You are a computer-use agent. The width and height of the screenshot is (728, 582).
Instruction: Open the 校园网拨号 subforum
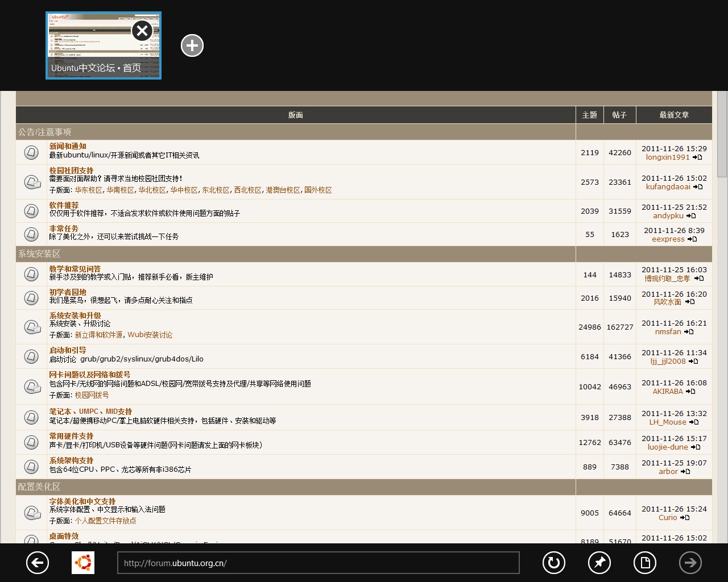click(x=92, y=396)
